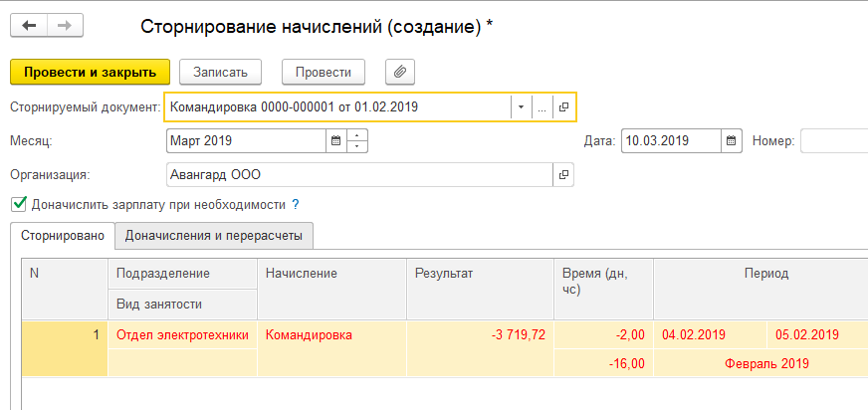Screen dimensions: 868x410
Task: Click the paperclip attachments icon
Action: point(400,72)
